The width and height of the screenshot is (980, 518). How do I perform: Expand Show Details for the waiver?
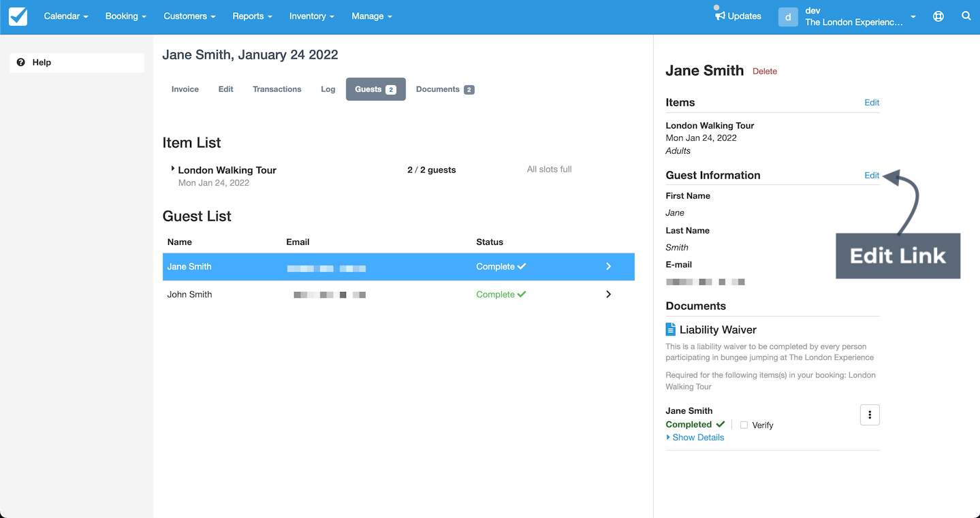point(695,438)
